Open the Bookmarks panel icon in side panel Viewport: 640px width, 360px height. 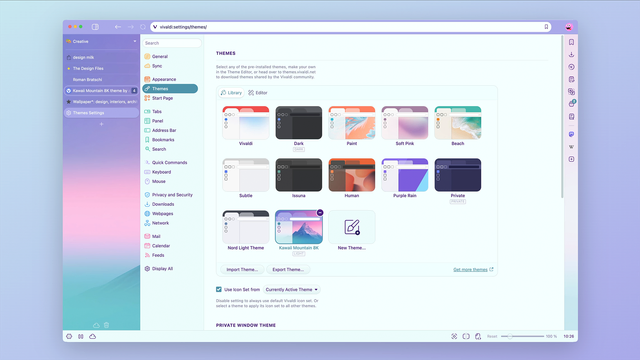(x=571, y=42)
